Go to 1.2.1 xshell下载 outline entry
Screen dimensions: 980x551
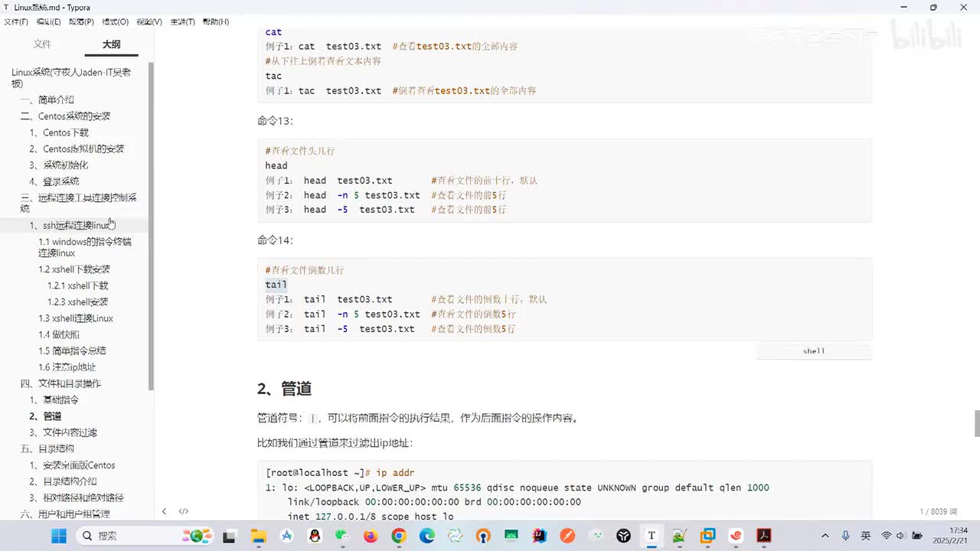(78, 285)
